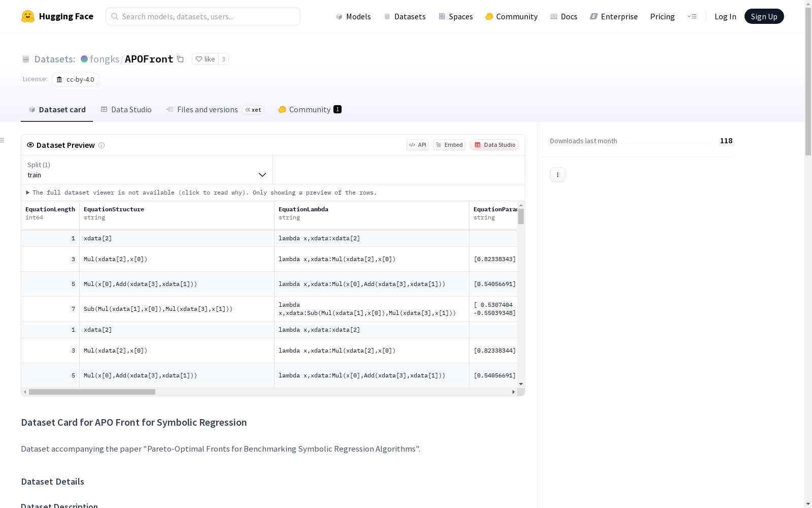The width and height of the screenshot is (812, 508).
Task: Click the fongks user avatar
Action: [84, 59]
